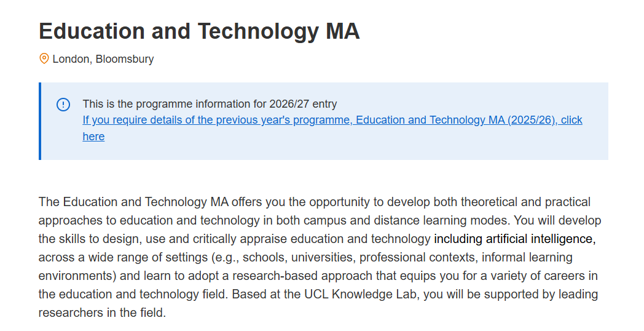This screenshot has width=644, height=331.
Task: Click the phrase "including artificial intelligence,"
Action: [x=514, y=239]
